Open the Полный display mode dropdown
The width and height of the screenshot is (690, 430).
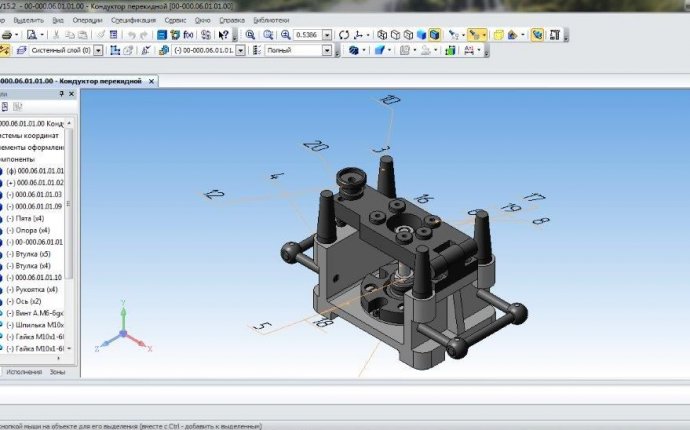(327, 50)
